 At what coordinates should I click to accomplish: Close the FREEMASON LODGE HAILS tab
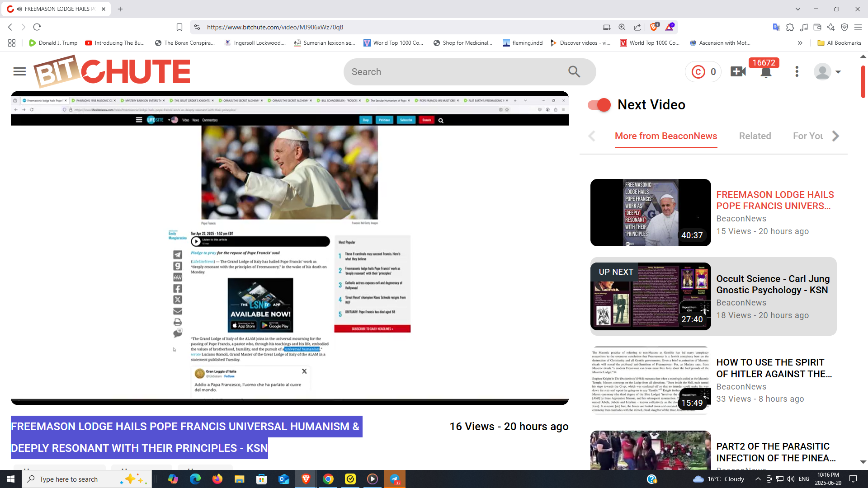[x=104, y=9]
